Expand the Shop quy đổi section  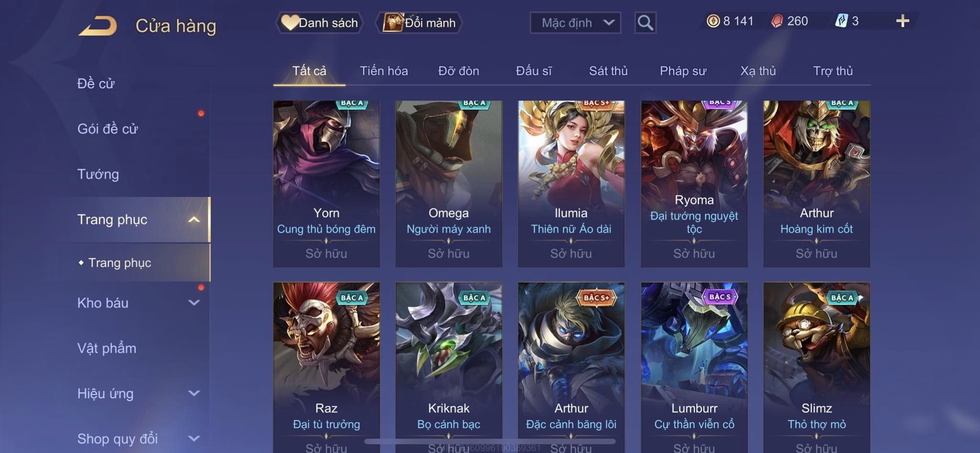(194, 438)
